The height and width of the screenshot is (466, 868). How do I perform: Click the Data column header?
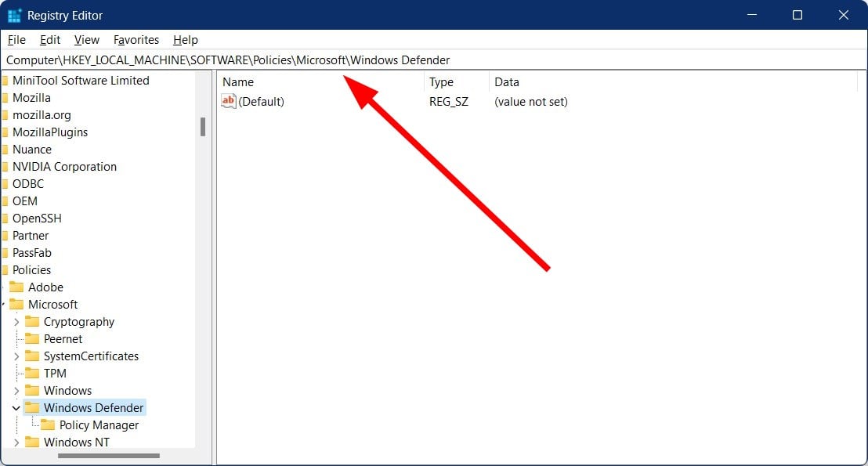506,81
